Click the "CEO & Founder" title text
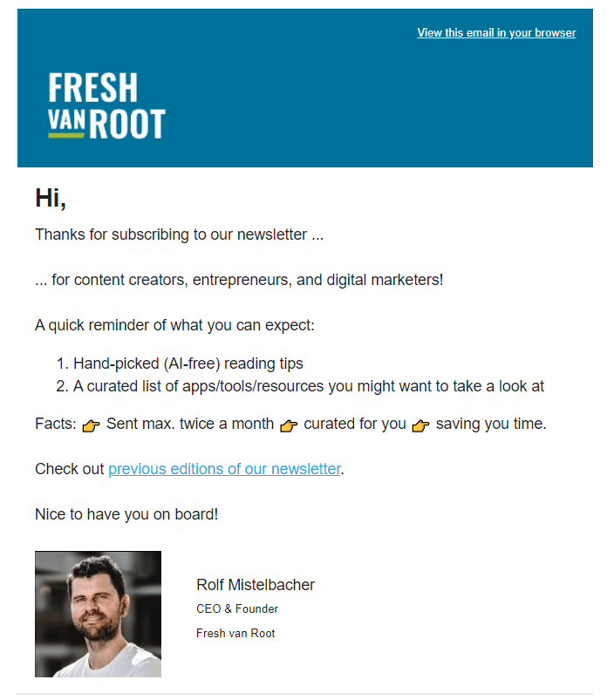607x700 pixels. (237, 608)
